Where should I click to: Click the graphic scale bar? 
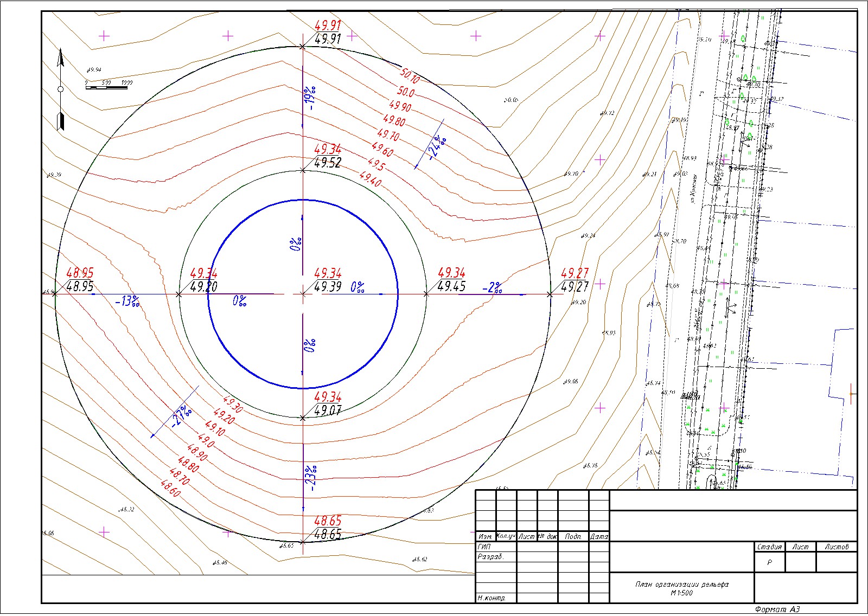(108, 85)
